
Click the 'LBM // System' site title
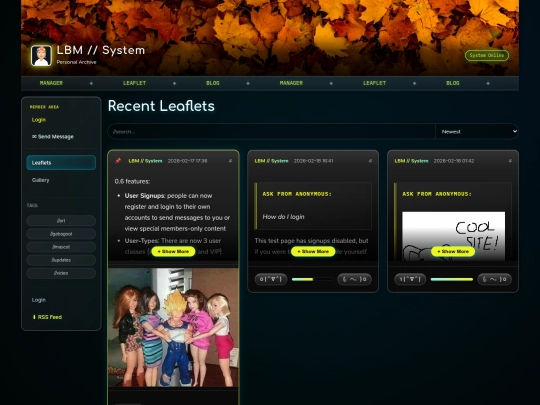[101, 50]
